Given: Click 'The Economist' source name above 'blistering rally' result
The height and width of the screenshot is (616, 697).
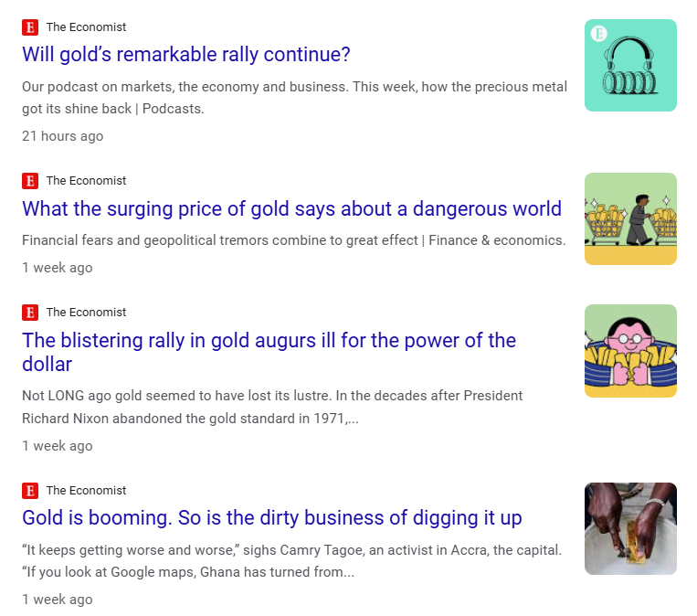Looking at the screenshot, I should 86,313.
